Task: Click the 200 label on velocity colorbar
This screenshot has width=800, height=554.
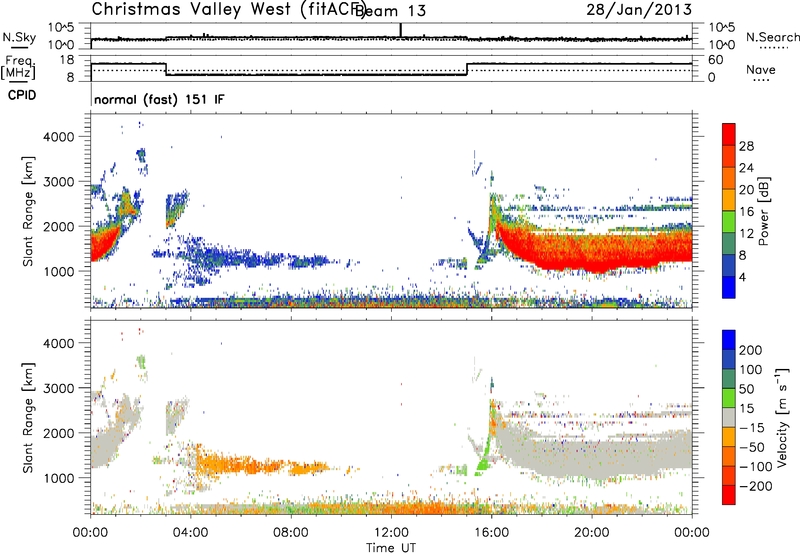Action: click(x=751, y=350)
